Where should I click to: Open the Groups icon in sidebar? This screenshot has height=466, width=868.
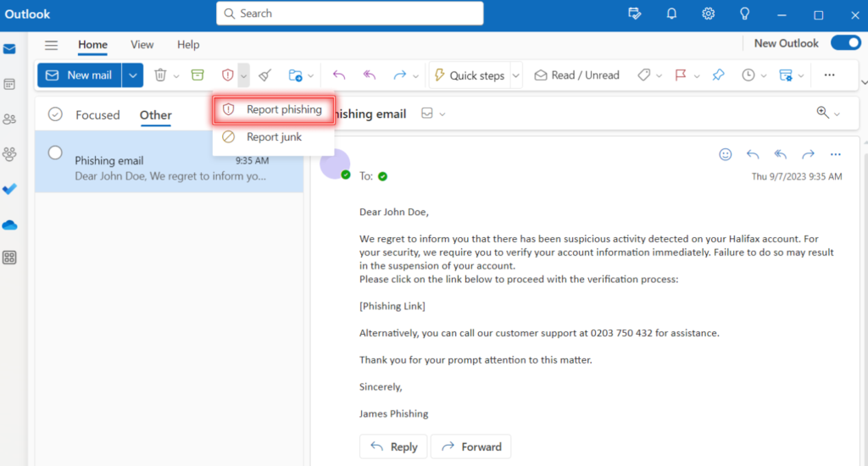[9, 154]
